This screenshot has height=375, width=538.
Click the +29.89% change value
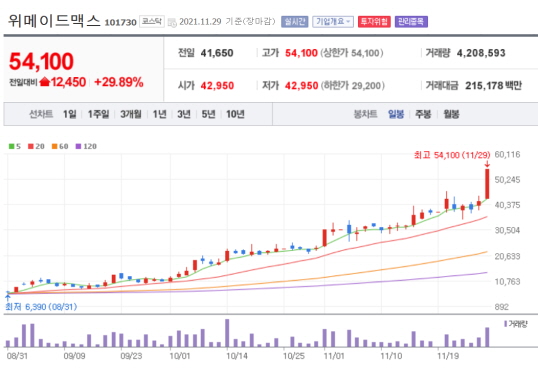click(x=118, y=82)
